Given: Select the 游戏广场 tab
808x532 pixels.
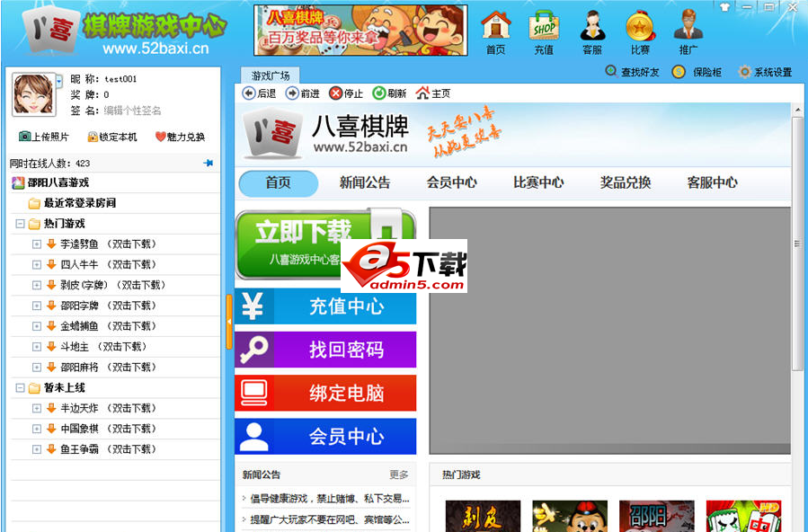Looking at the screenshot, I should click(271, 75).
